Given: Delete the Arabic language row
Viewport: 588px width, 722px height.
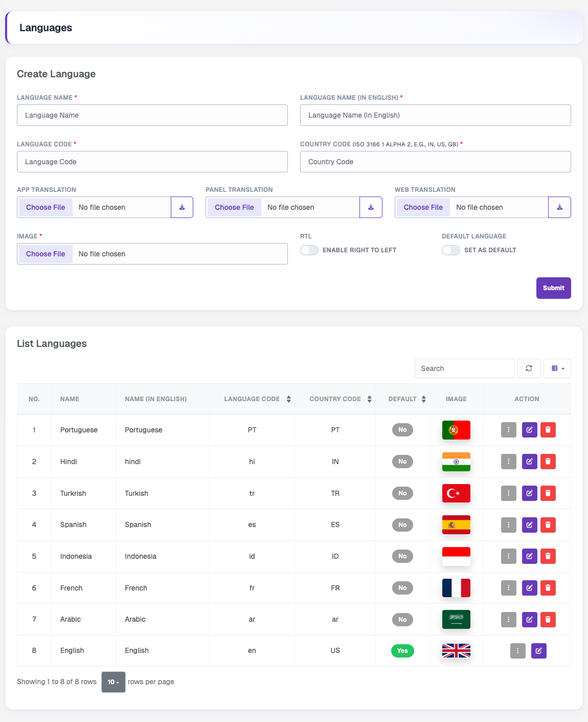Looking at the screenshot, I should tap(548, 620).
